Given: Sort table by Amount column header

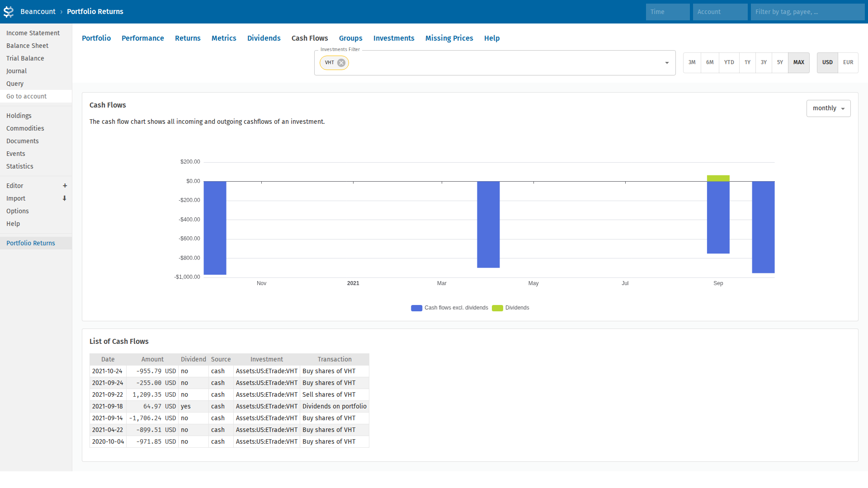Looking at the screenshot, I should click(152, 359).
